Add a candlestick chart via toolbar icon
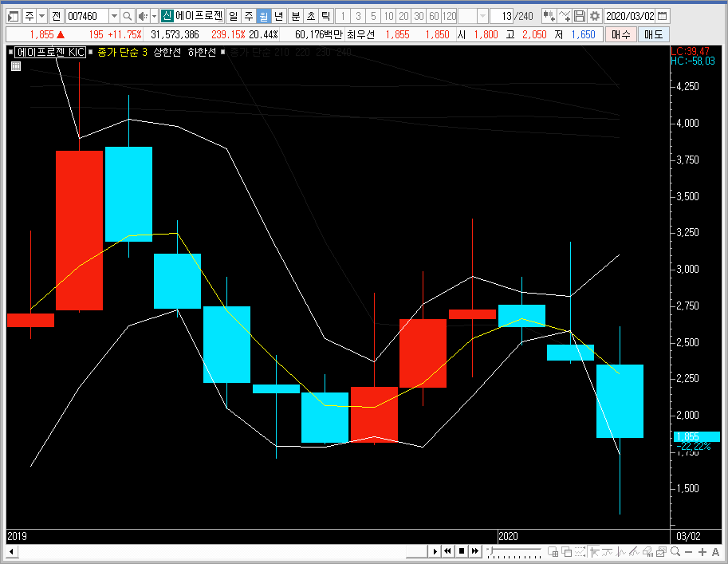728x564 pixels. tap(549, 17)
